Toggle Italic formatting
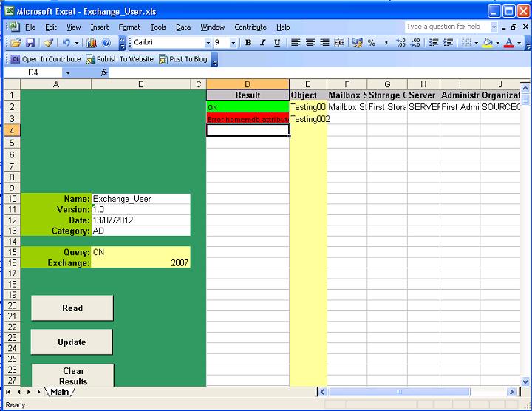 pos(262,43)
